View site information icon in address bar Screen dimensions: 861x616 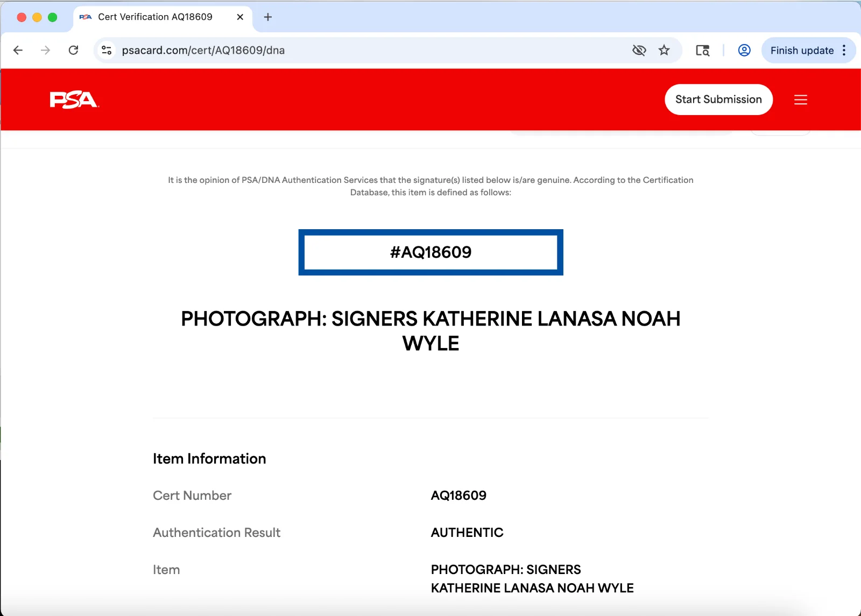point(107,50)
